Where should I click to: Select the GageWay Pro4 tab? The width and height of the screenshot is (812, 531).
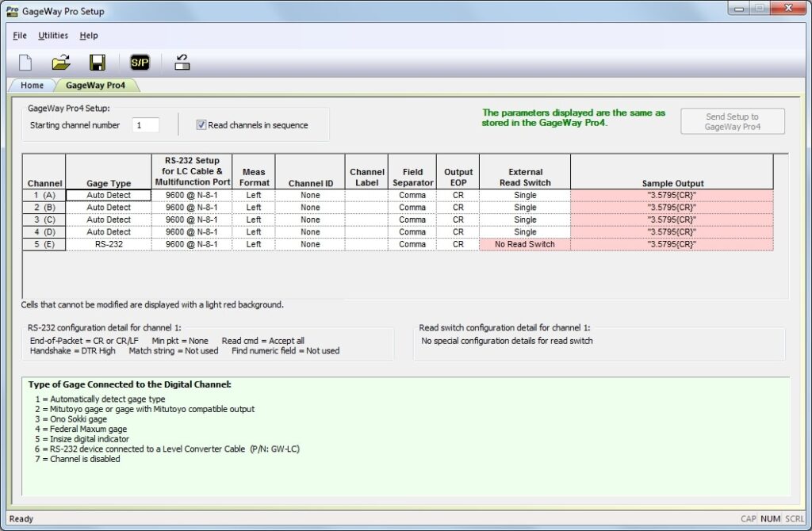[96, 86]
